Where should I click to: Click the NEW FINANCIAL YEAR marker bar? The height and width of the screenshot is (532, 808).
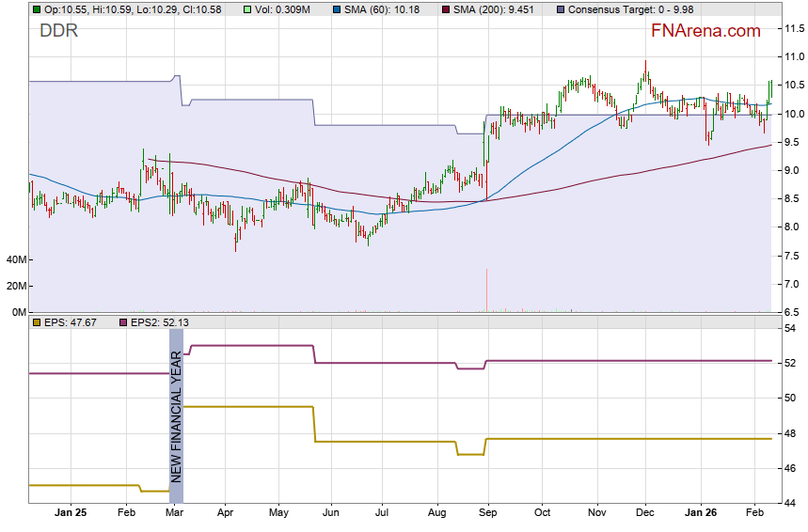[176, 415]
